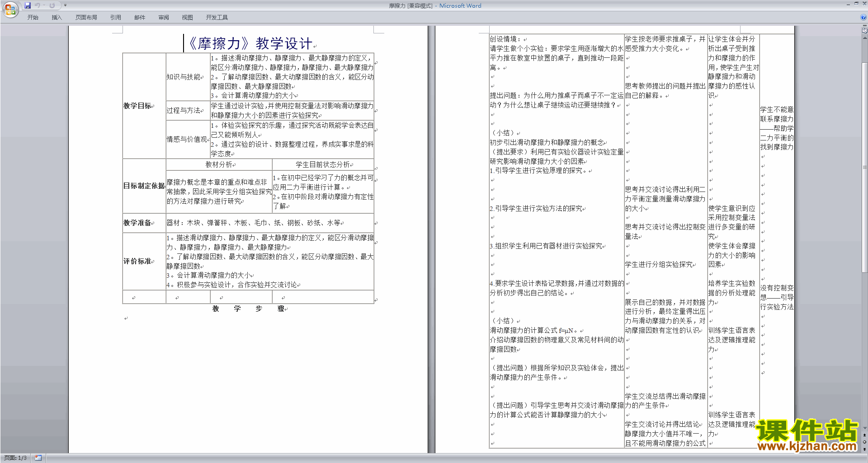This screenshot has width=868, height=463.
Task: Click the formula line 滑动摩擦力的计算公式 f=μN
Action: [534, 330]
